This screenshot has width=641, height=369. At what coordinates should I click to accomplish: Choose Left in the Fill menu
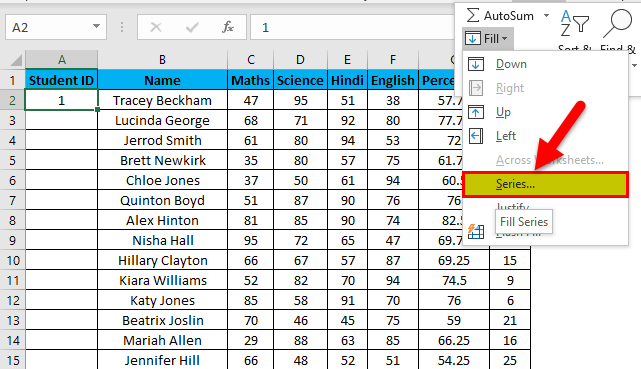point(545,136)
